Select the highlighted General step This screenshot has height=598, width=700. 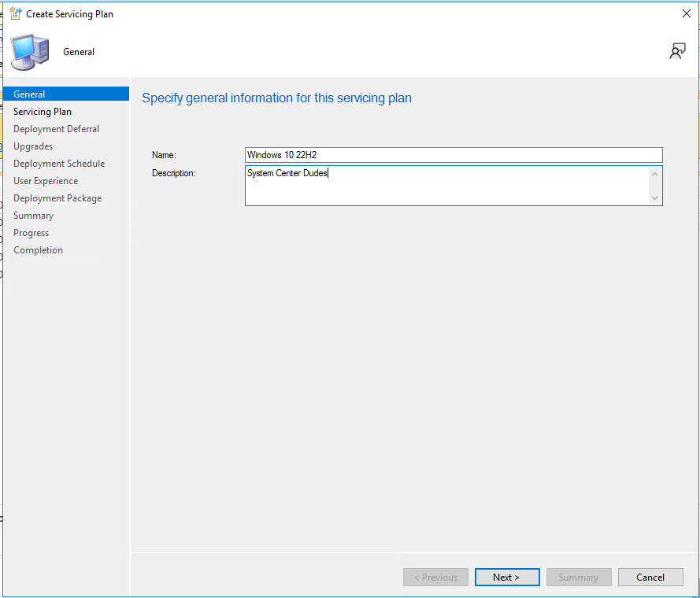click(29, 93)
